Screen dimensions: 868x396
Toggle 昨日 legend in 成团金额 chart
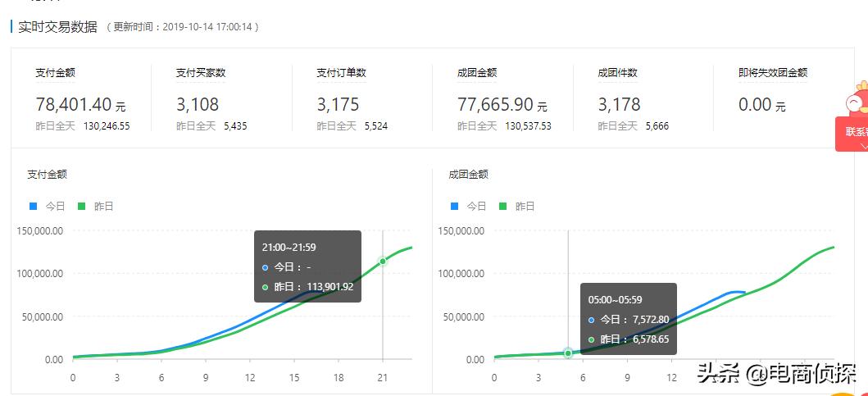click(517, 207)
